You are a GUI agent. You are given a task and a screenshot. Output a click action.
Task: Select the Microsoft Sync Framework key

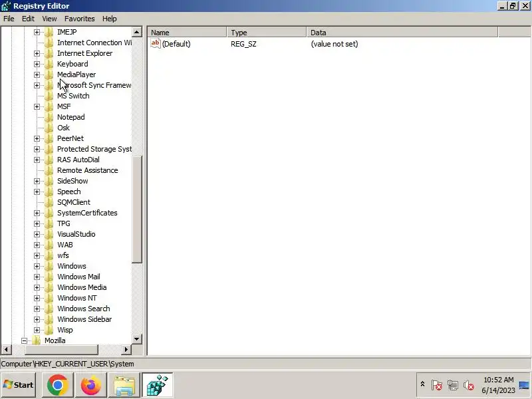pyautogui.click(x=94, y=86)
